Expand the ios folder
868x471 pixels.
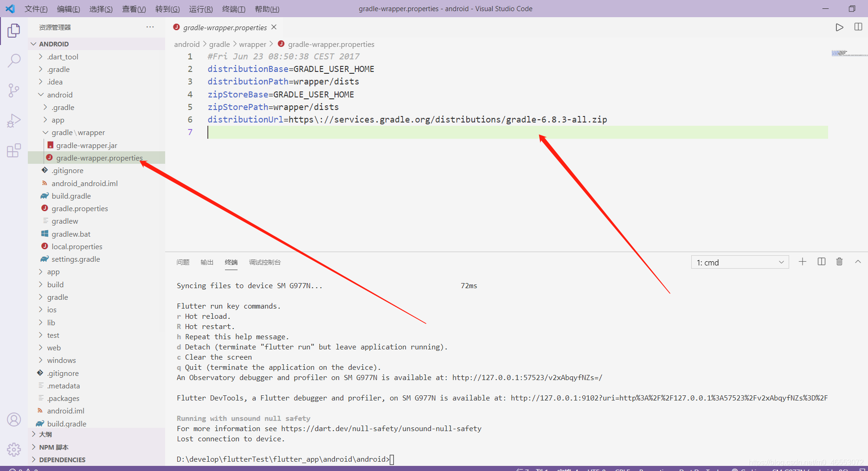[96, 310]
